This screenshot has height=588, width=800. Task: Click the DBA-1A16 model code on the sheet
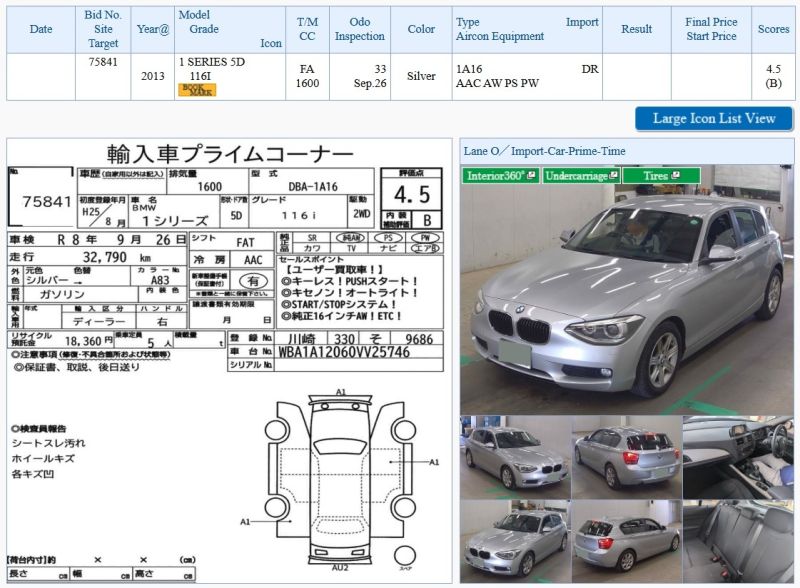click(x=313, y=187)
